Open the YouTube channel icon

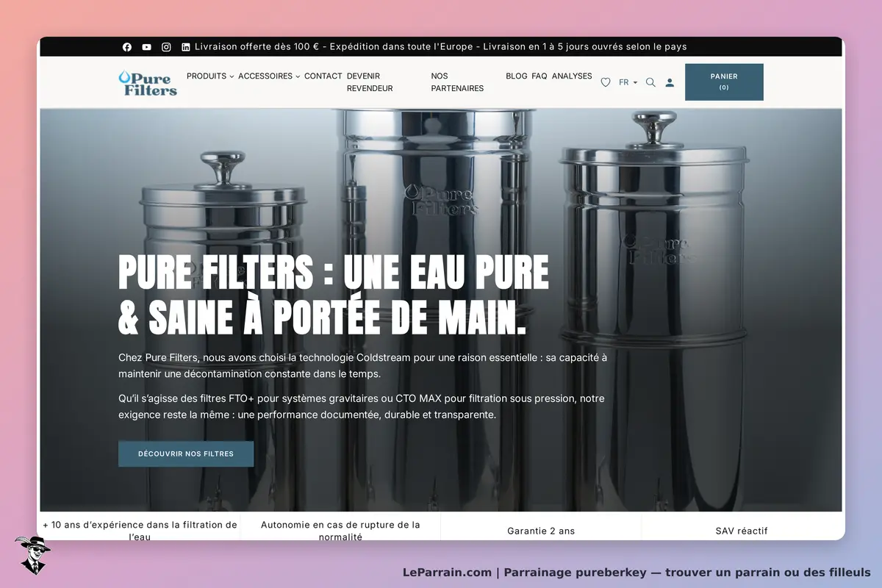[147, 47]
